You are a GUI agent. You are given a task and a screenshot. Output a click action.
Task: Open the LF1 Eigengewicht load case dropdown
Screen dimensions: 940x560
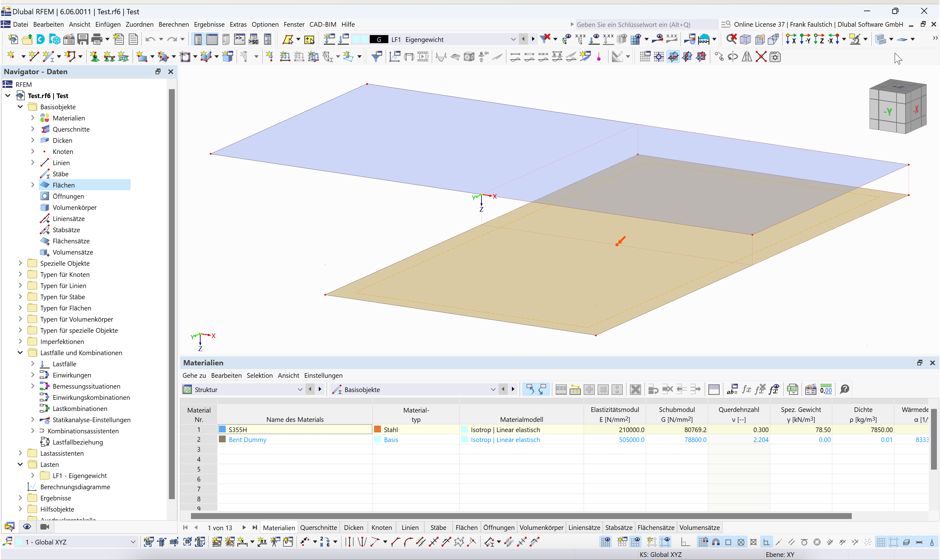click(513, 39)
